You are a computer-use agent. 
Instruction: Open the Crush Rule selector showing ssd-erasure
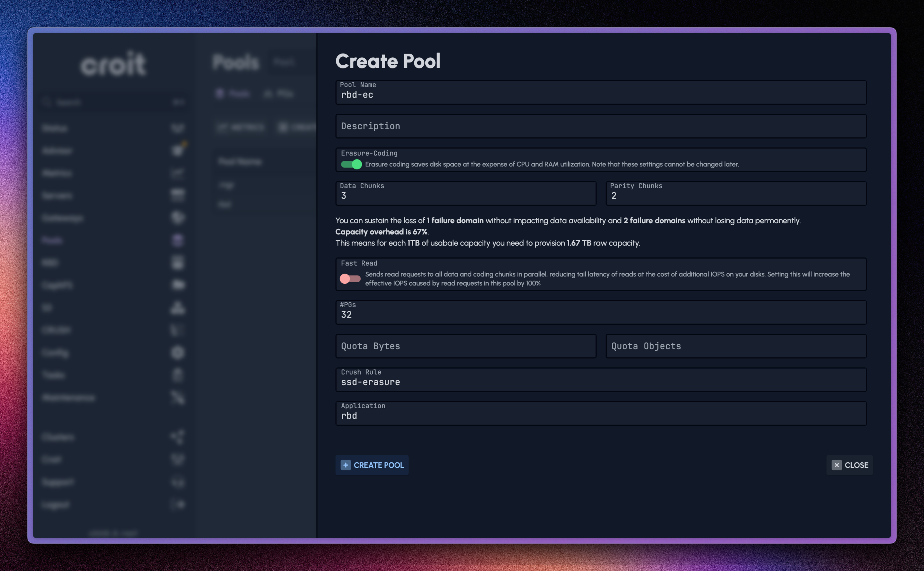point(600,380)
